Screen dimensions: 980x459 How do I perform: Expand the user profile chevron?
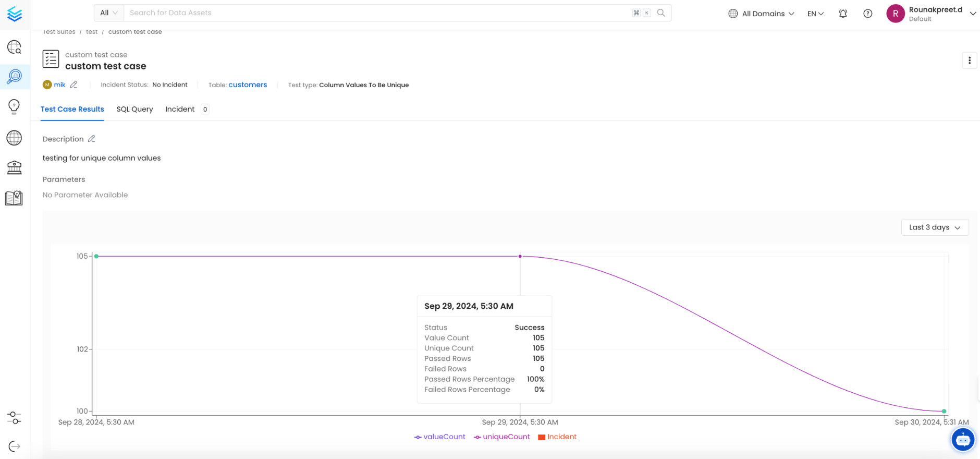[x=973, y=14]
